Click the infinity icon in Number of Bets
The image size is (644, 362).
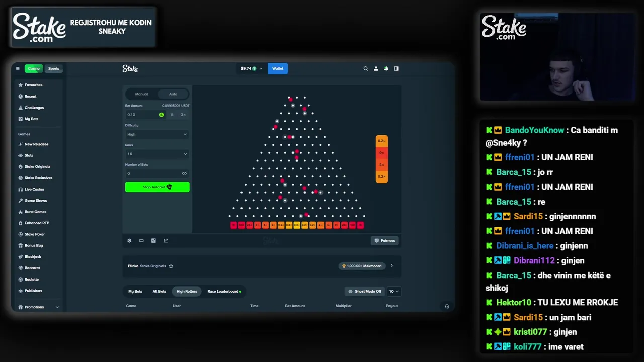tap(184, 173)
